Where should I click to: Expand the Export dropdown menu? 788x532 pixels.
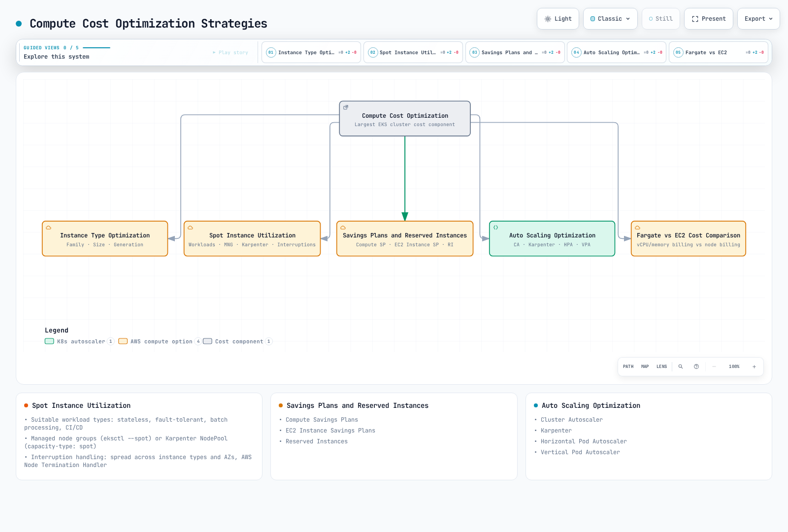(758, 19)
